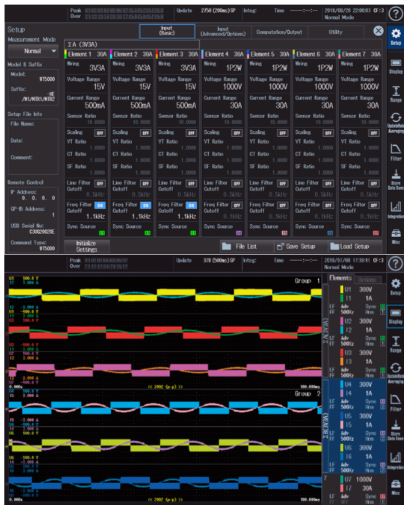
Task: Click Misc icon in lower waveform screen
Action: (396, 487)
